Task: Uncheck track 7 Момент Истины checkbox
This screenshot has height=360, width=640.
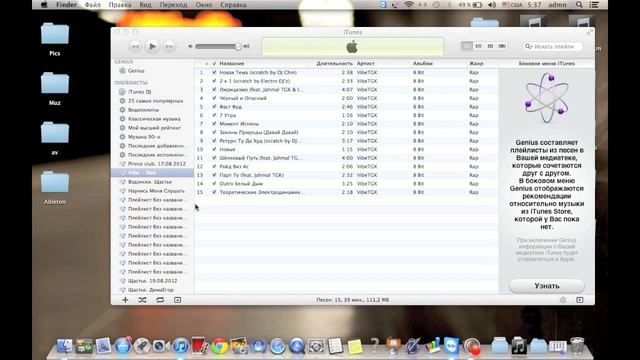Action: pos(214,124)
